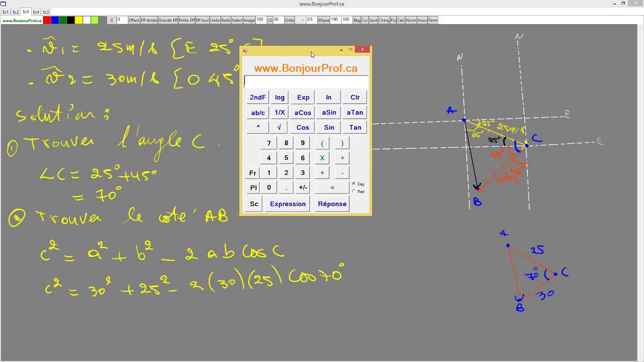The image size is (644, 362).
Task: Select Deg angle mode in calculator
Action: pyautogui.click(x=358, y=184)
